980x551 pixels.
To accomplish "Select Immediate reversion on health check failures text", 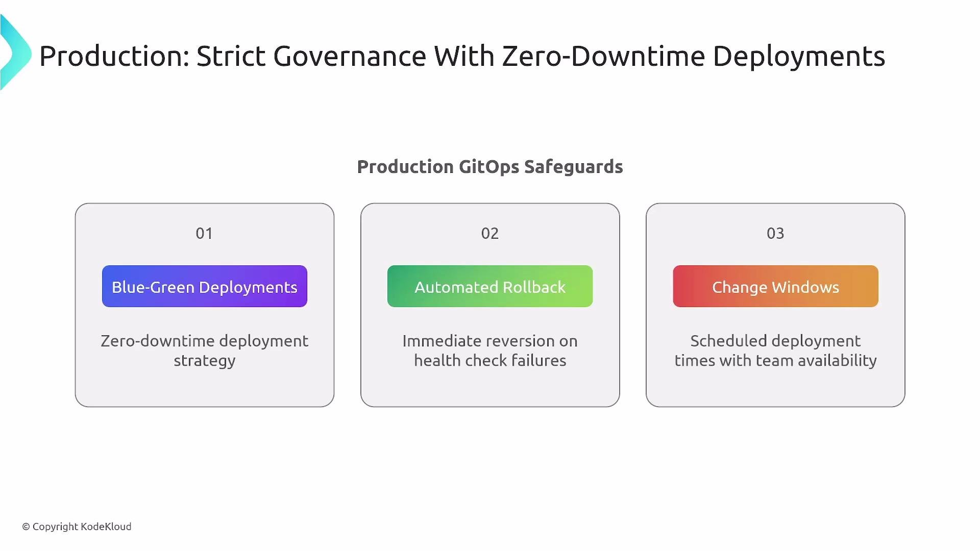I will pos(490,350).
